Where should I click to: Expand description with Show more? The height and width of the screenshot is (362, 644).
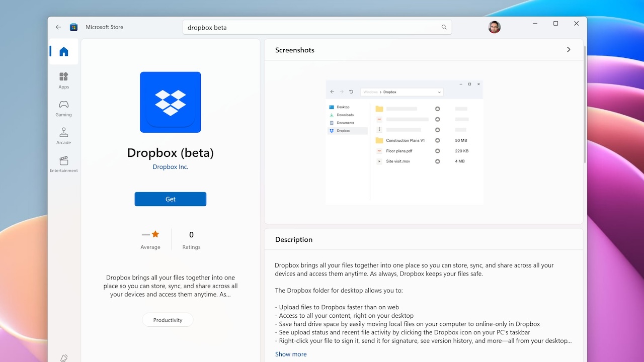point(291,354)
